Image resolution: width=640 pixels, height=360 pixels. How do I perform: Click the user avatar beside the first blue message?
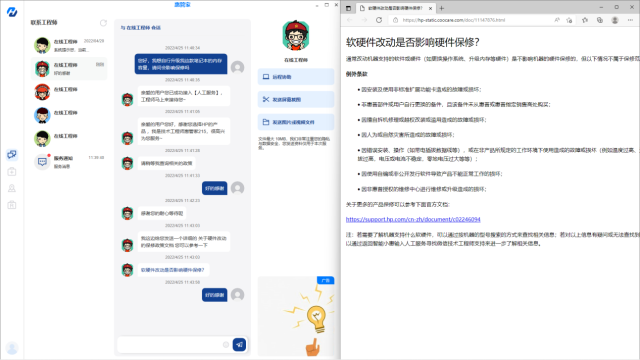click(x=238, y=67)
